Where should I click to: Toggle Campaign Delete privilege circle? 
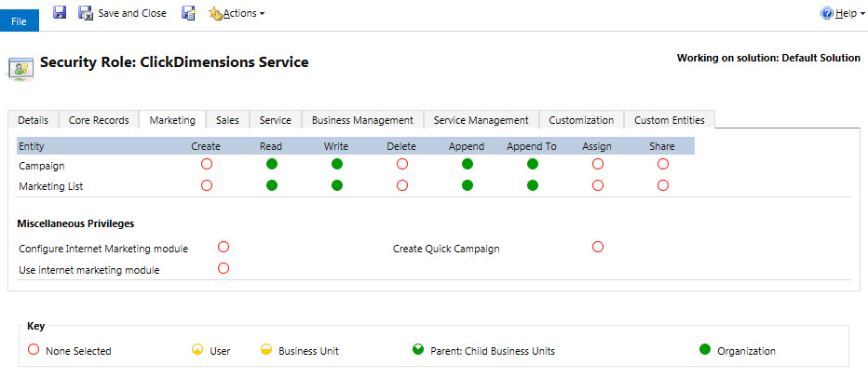tap(402, 164)
